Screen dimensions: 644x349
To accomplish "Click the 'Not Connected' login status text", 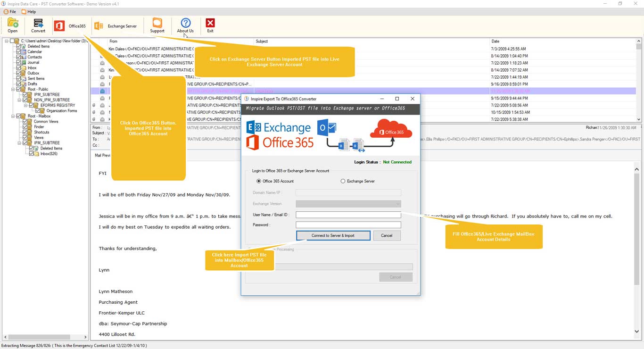I will (x=397, y=162).
